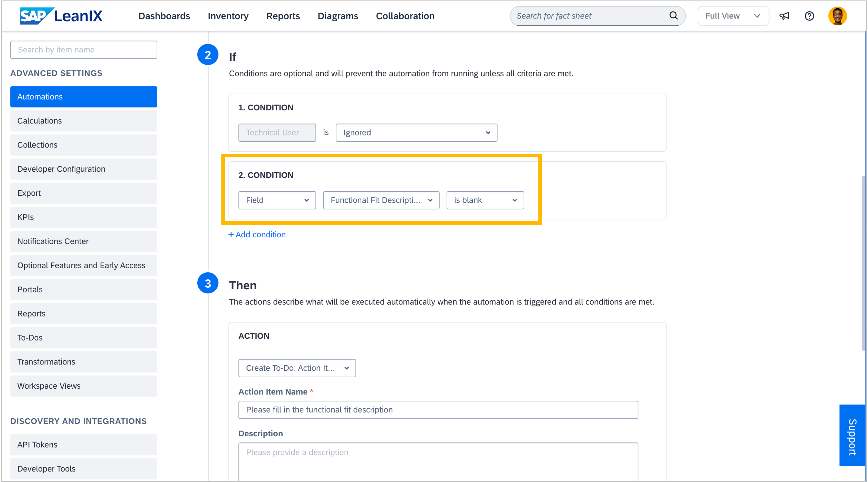This screenshot has height=482, width=868.
Task: Open the Support side tab
Action: (x=852, y=435)
